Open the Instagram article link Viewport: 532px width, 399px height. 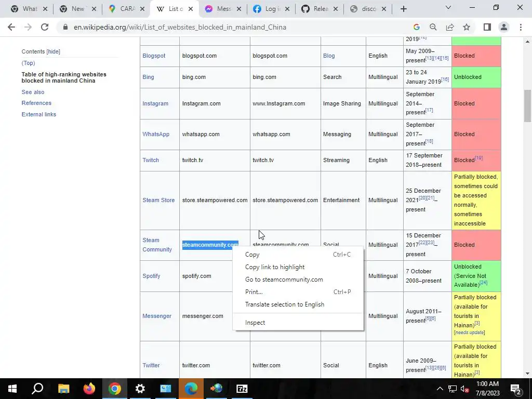coord(155,103)
